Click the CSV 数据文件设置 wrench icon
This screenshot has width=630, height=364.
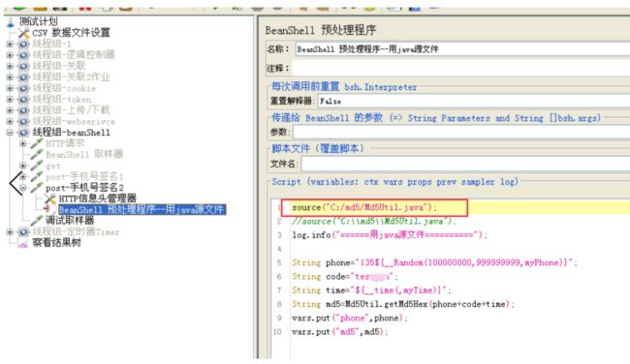click(24, 33)
